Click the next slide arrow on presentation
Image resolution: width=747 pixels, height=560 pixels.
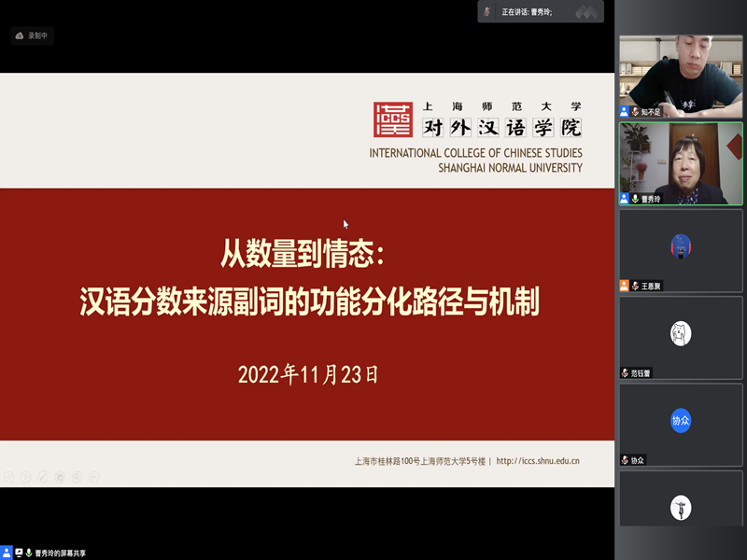(26, 477)
